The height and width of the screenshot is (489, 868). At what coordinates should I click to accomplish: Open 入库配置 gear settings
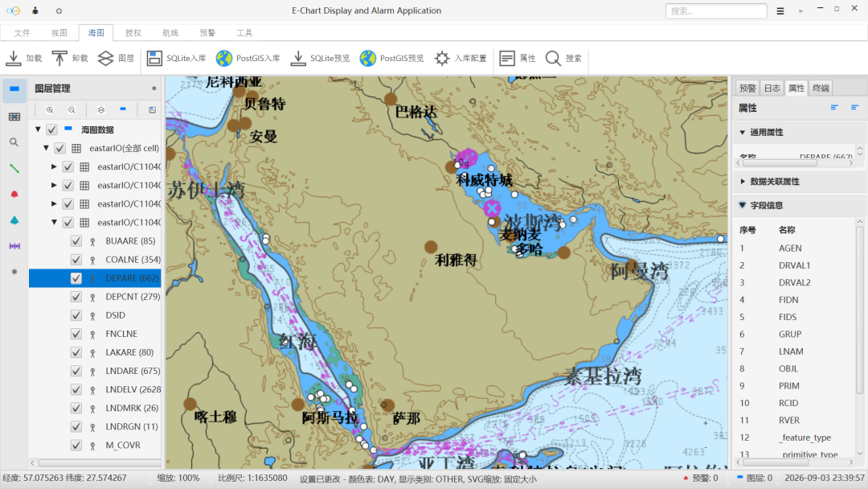pyautogui.click(x=442, y=58)
